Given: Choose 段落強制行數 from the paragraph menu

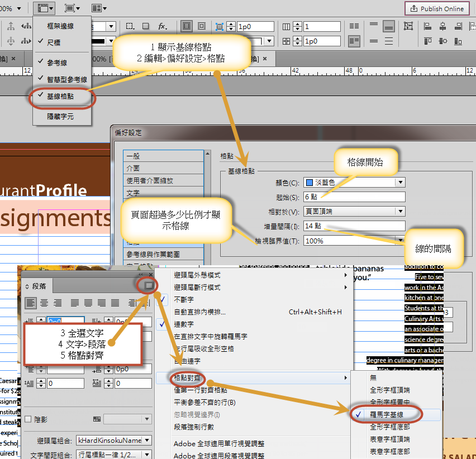Looking at the screenshot, I should pos(254,427).
